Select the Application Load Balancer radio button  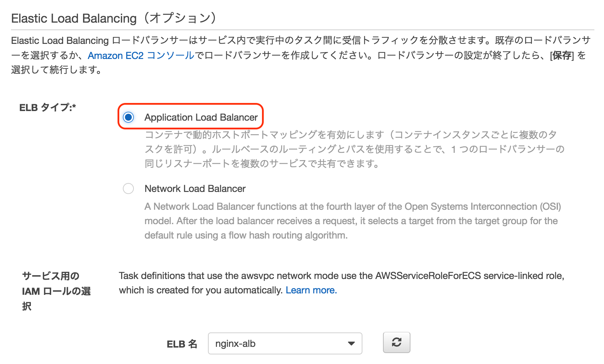pyautogui.click(x=128, y=117)
